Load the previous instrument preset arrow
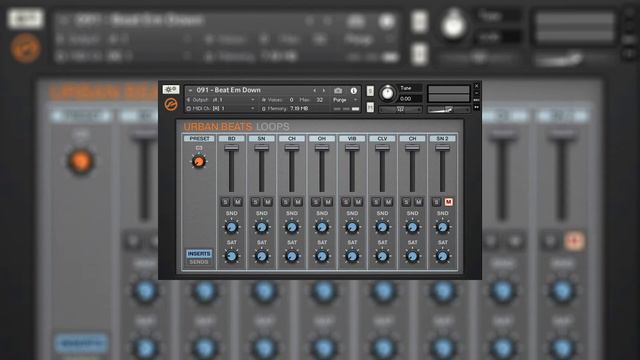 click(315, 90)
